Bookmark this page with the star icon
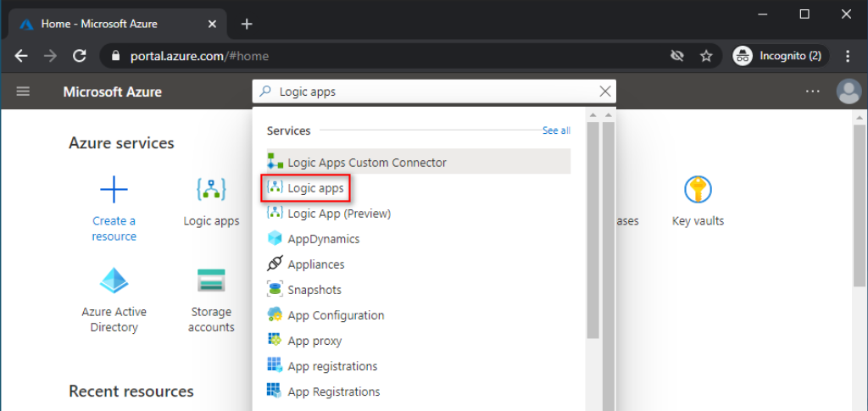This screenshot has height=411, width=868. [x=706, y=56]
